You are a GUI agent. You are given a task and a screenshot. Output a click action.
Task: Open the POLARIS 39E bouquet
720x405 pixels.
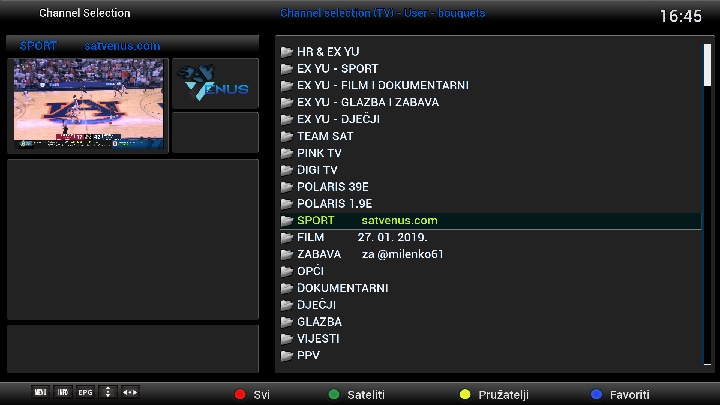pos(490,187)
